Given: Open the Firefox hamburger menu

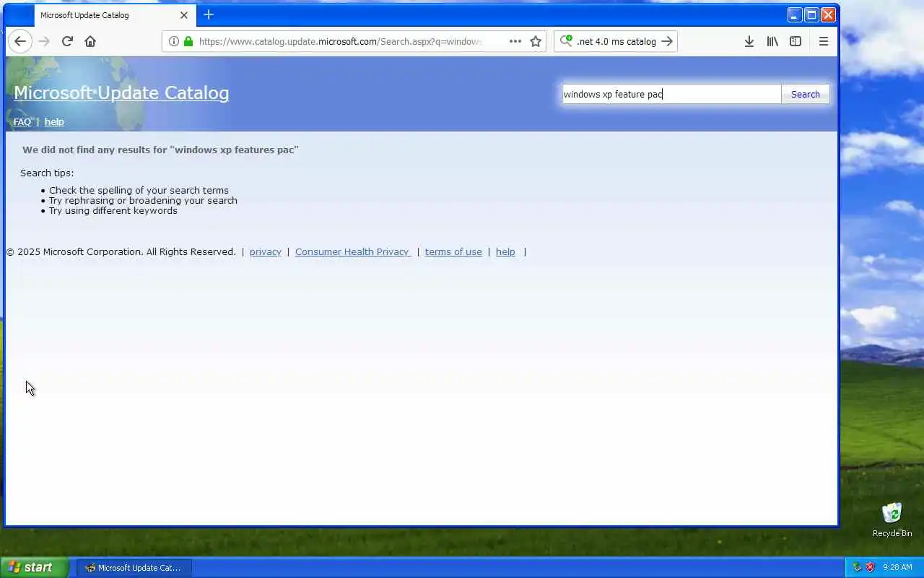Looking at the screenshot, I should click(x=824, y=41).
